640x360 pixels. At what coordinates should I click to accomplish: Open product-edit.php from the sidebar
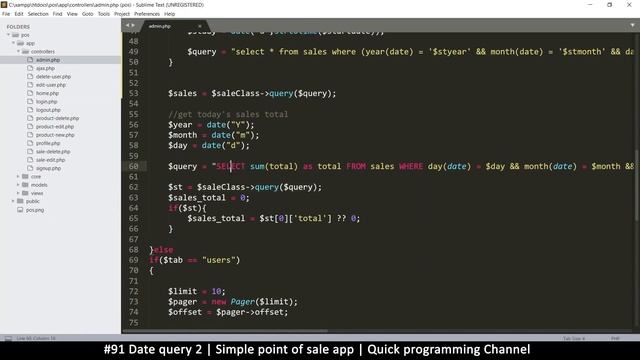(x=55, y=127)
